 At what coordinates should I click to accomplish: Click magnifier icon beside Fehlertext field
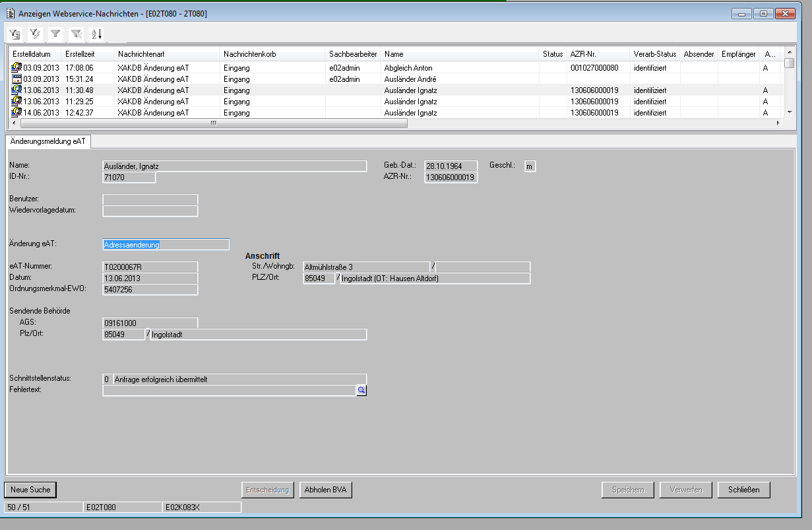(x=361, y=391)
